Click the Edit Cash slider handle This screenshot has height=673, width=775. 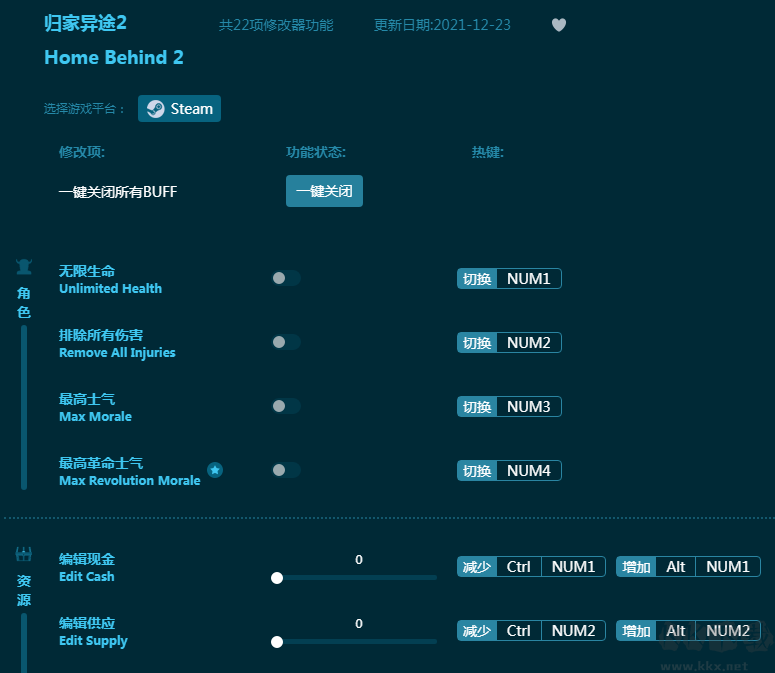click(277, 578)
